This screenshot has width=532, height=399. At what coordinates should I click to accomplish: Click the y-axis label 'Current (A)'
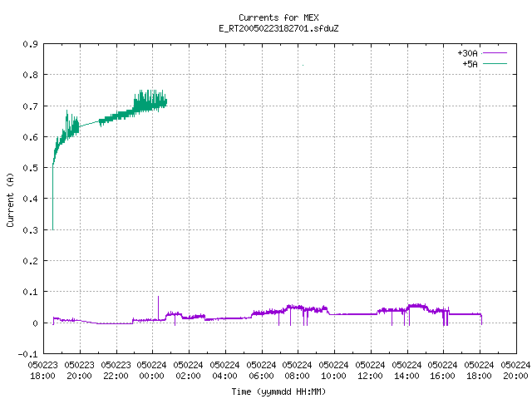click(x=10, y=200)
